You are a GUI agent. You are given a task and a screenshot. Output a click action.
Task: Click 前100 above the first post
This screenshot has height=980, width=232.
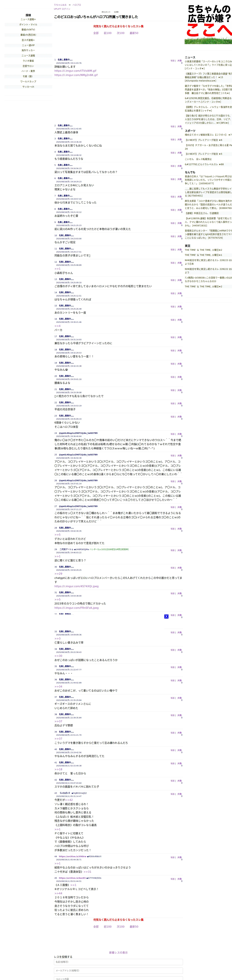(108, 33)
